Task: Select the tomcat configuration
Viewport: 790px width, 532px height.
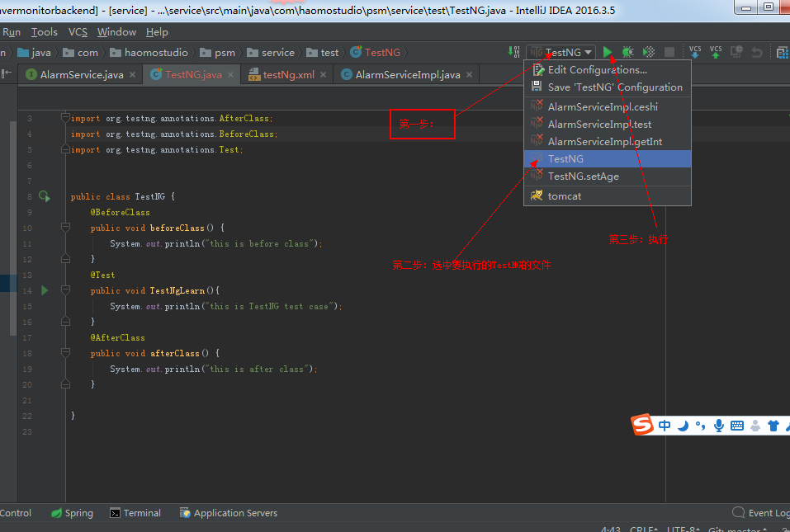Action: (x=607, y=195)
